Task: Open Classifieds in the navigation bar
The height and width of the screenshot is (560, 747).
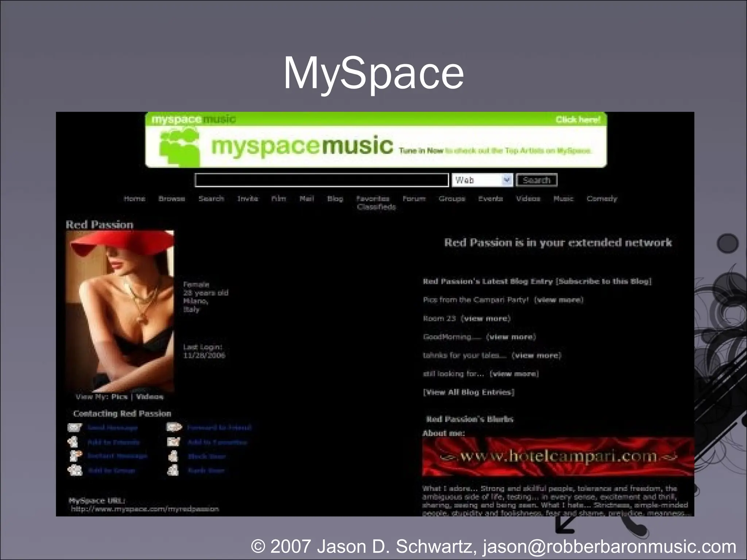Action: tap(376, 207)
